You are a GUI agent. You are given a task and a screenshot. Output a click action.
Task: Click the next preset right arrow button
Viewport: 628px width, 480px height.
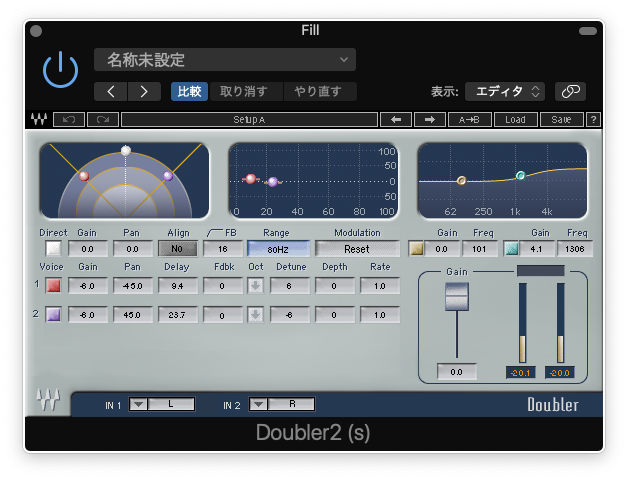click(x=430, y=119)
